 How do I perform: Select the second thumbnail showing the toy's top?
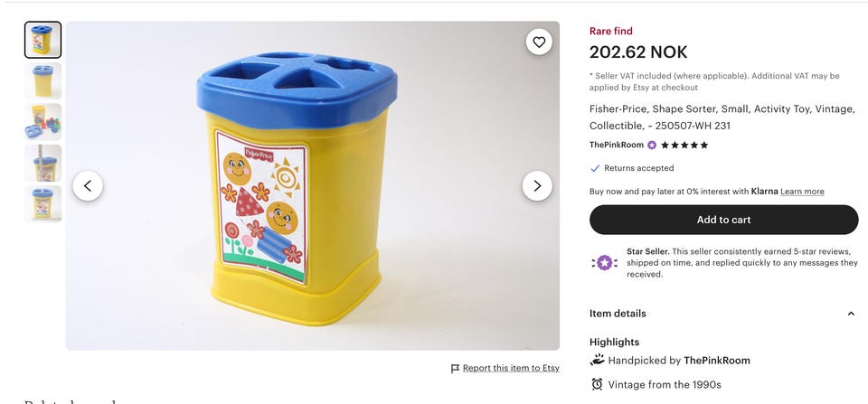[43, 80]
